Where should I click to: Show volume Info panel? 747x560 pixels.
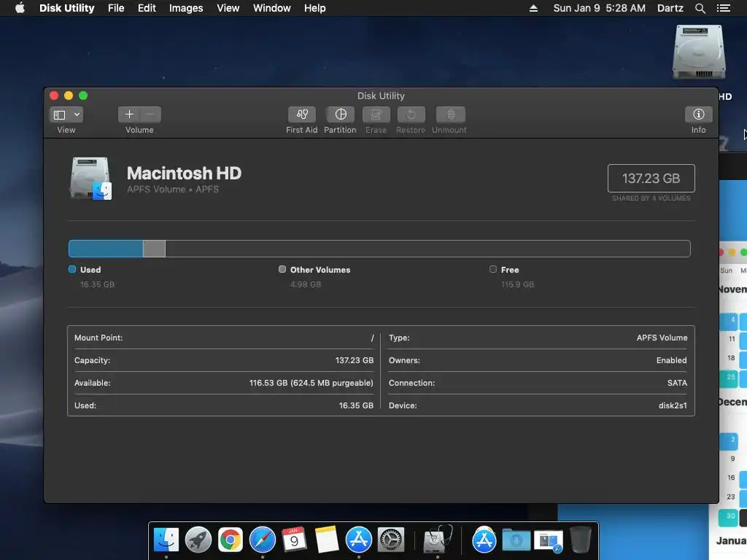point(698,114)
